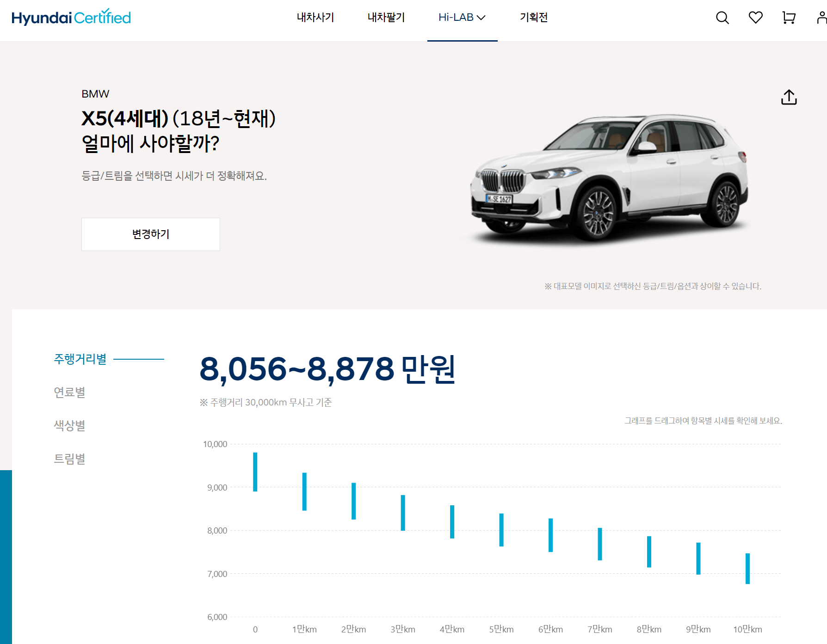
Task: Click the BMW brand label
Action: (x=95, y=94)
